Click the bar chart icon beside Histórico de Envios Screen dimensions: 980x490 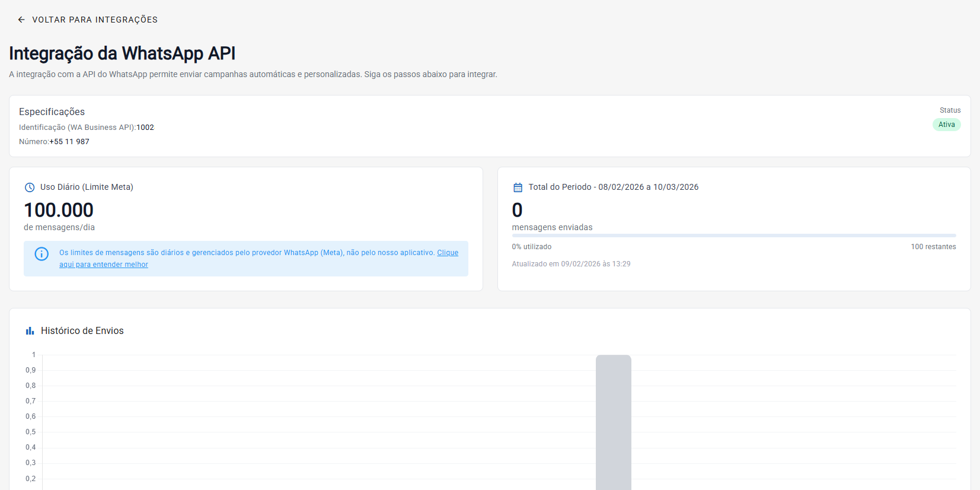(x=30, y=331)
